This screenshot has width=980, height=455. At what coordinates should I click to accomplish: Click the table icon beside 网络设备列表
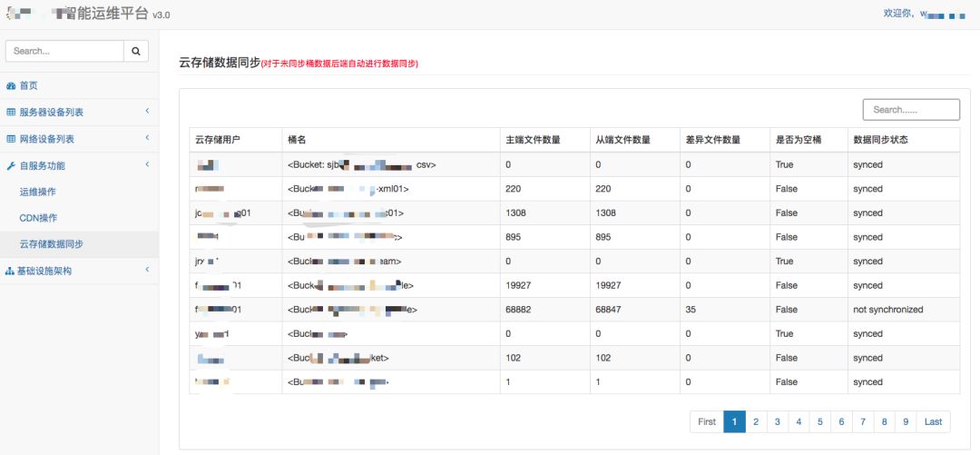click(x=11, y=139)
